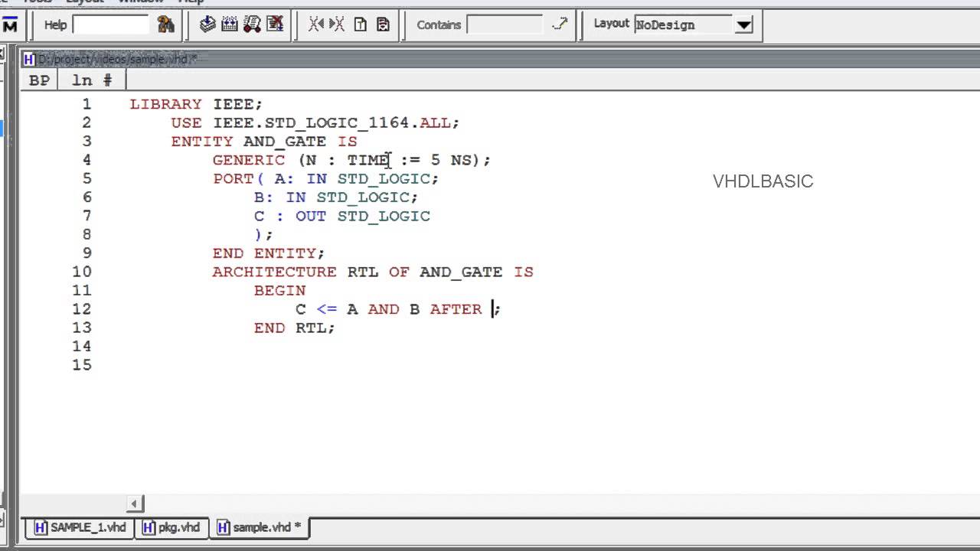Click the Compile All icon

coord(230,24)
